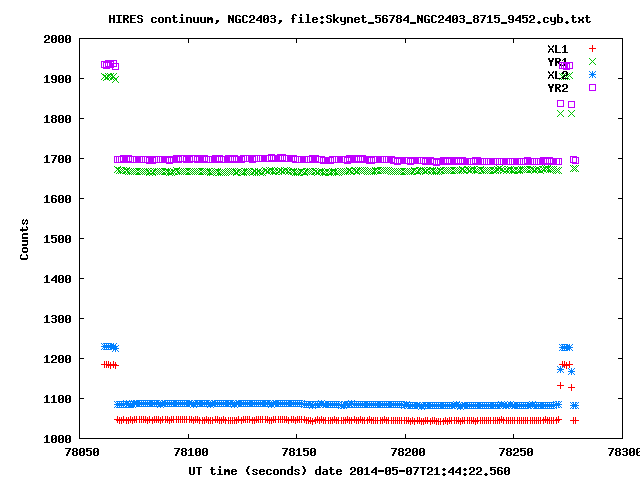Screen dimensions: 640x480
Task: Click the y-axis tick label 1800
Action: (x=58, y=119)
